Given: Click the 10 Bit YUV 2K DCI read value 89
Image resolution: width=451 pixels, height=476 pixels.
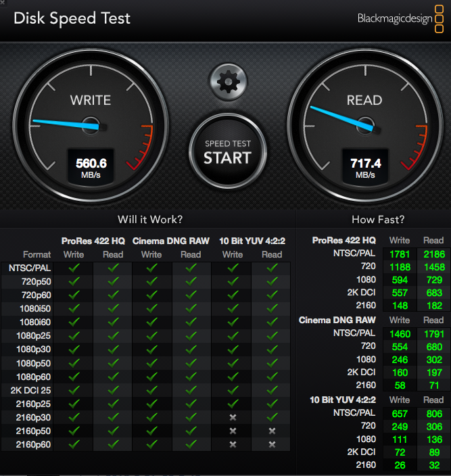Looking at the screenshot, I should click(x=434, y=452).
